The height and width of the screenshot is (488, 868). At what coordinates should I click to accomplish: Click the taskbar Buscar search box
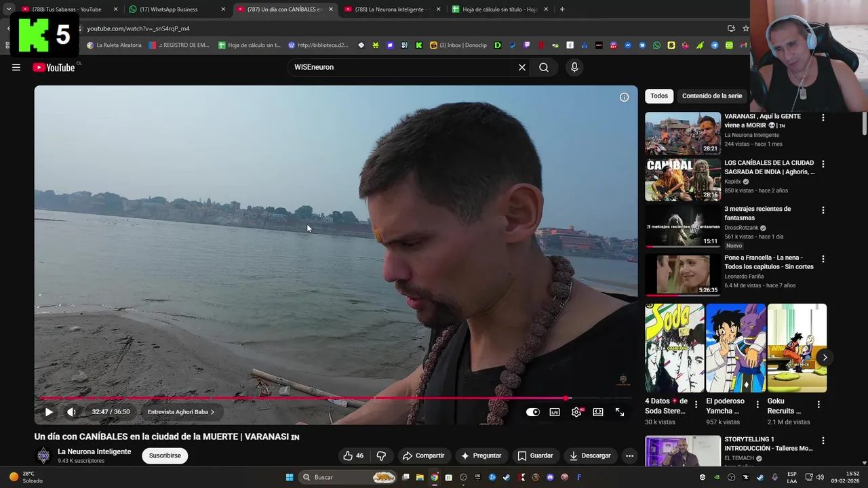pos(348,477)
